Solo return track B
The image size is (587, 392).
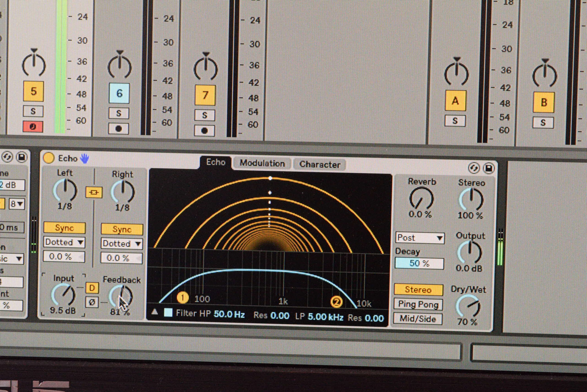pyautogui.click(x=543, y=123)
